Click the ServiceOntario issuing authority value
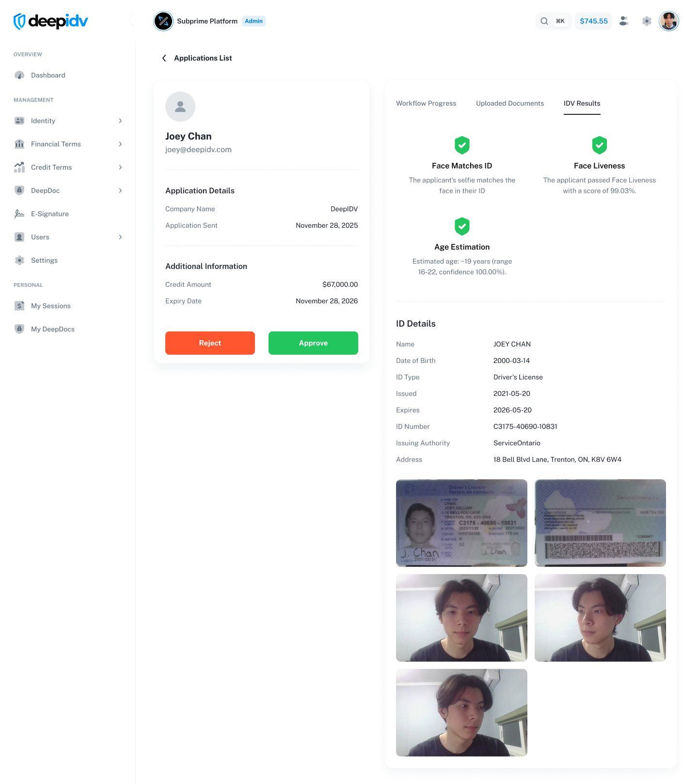The width and height of the screenshot is (698, 784). pyautogui.click(x=517, y=443)
